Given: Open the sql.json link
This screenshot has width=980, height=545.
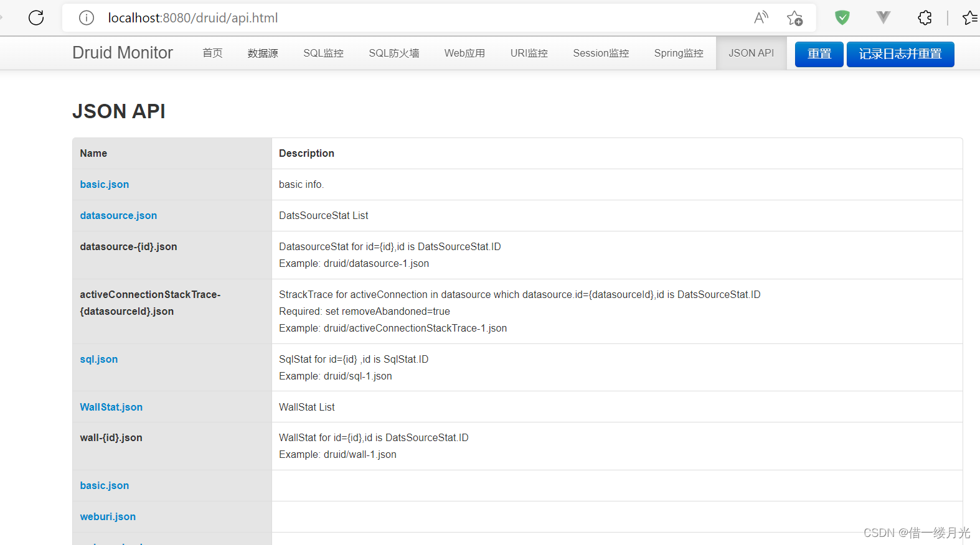Looking at the screenshot, I should pyautogui.click(x=99, y=359).
